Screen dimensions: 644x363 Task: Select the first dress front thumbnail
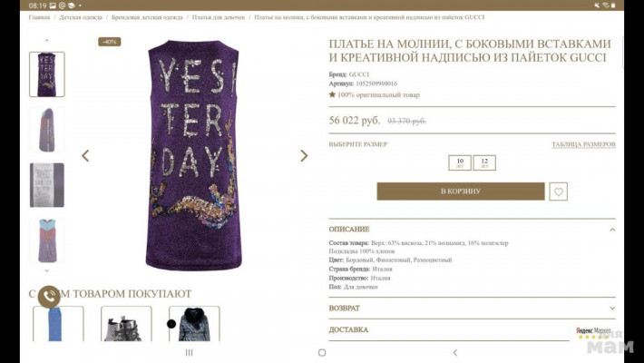pyautogui.click(x=47, y=74)
